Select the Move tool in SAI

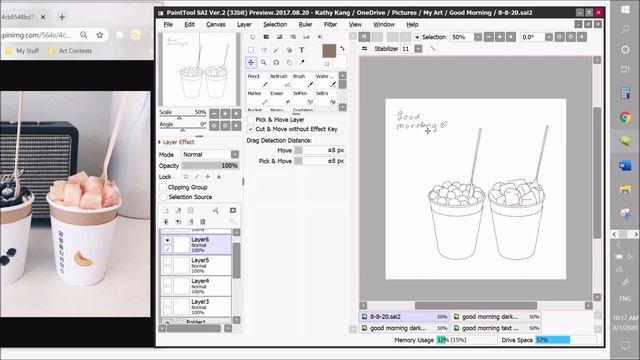(251, 62)
